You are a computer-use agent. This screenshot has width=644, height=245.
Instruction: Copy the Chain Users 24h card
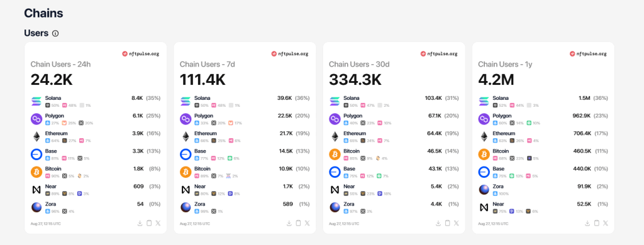click(x=149, y=223)
